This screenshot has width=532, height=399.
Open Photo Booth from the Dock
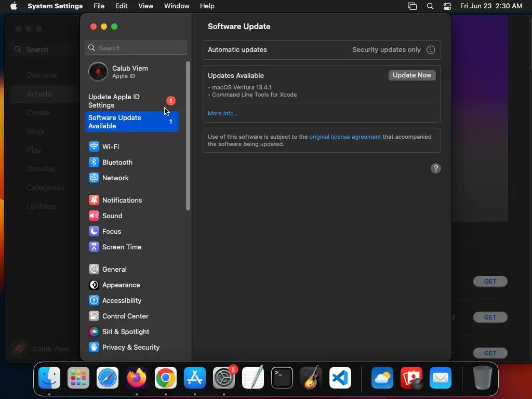tap(411, 378)
